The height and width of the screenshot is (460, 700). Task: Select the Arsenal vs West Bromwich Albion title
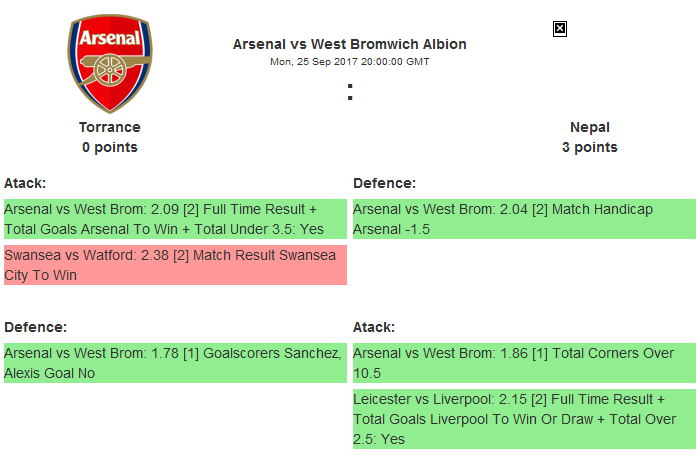click(349, 44)
